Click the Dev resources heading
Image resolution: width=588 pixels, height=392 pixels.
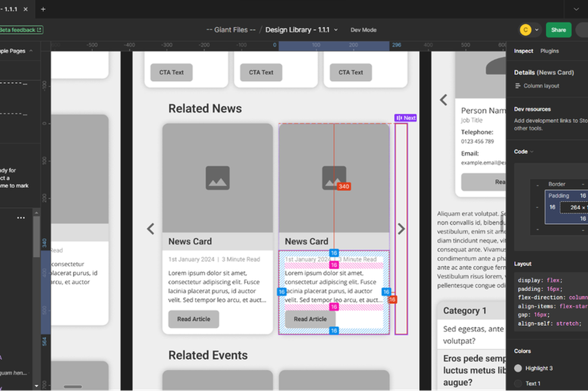tap(532, 110)
